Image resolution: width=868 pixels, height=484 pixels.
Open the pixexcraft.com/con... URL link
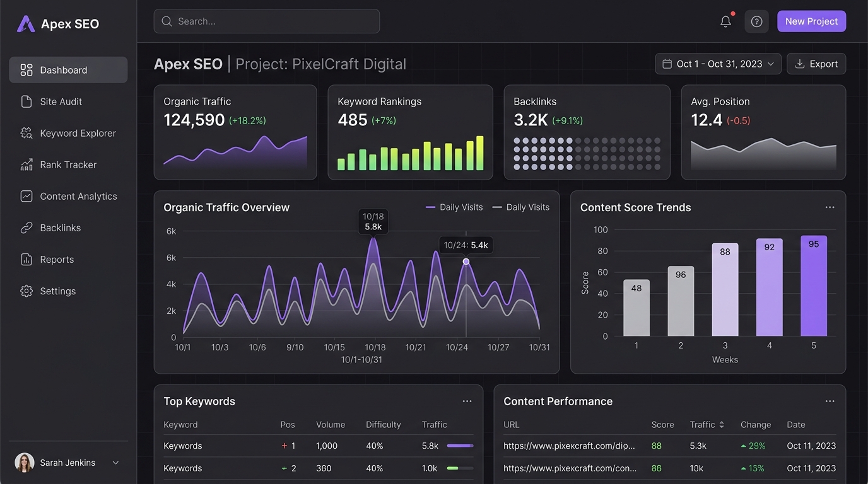[x=570, y=468]
